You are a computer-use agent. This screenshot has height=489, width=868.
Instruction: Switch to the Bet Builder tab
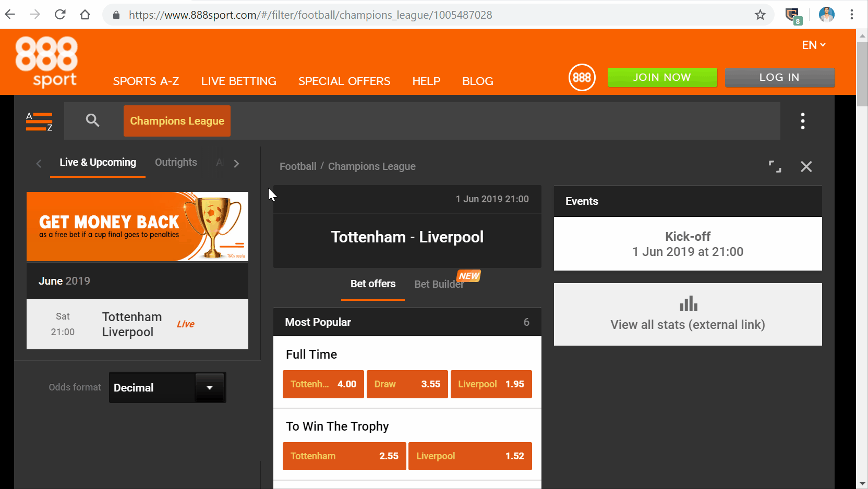[x=439, y=284]
